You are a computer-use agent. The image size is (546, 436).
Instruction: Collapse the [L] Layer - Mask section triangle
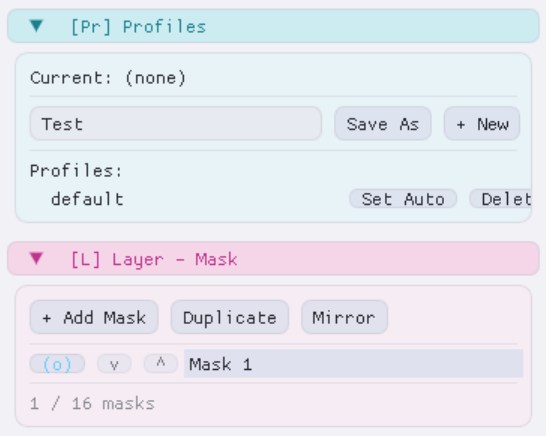(37, 258)
